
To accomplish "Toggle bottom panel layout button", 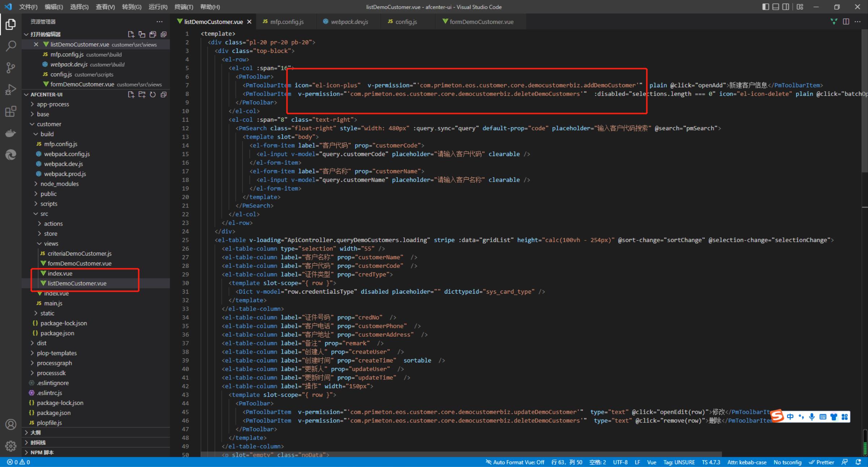I will tap(775, 7).
